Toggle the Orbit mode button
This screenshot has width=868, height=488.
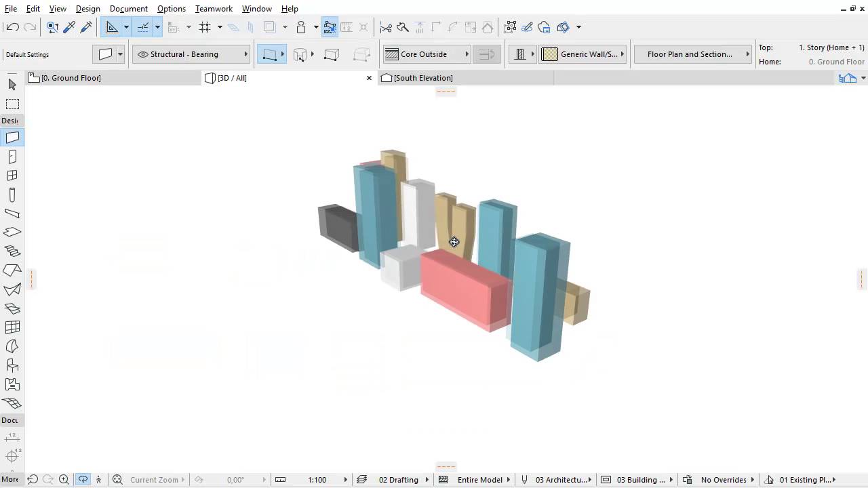pos(83,479)
